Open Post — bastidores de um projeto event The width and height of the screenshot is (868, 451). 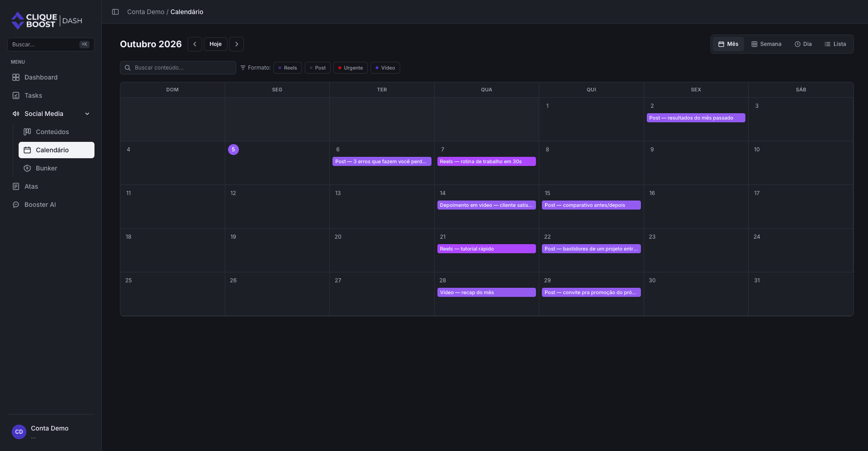[x=591, y=249]
